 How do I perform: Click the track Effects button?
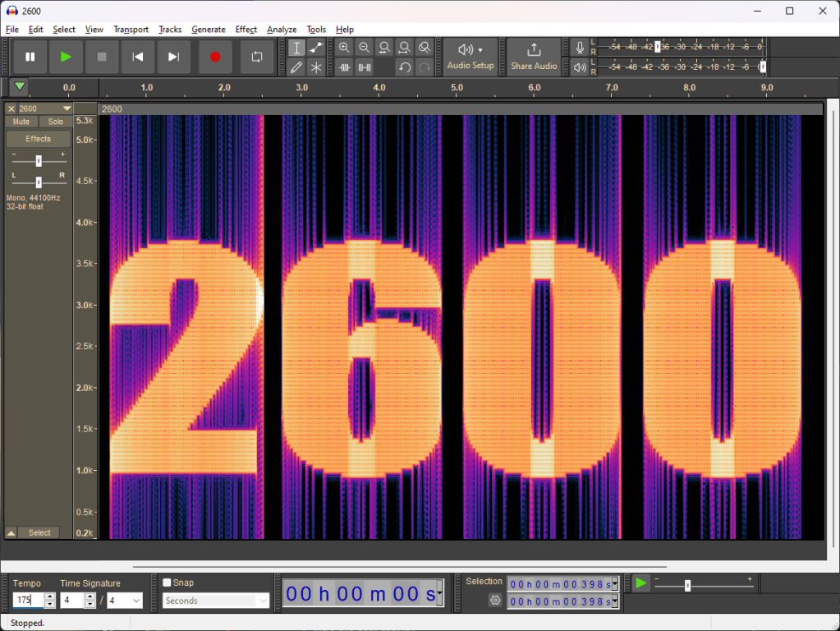click(38, 139)
